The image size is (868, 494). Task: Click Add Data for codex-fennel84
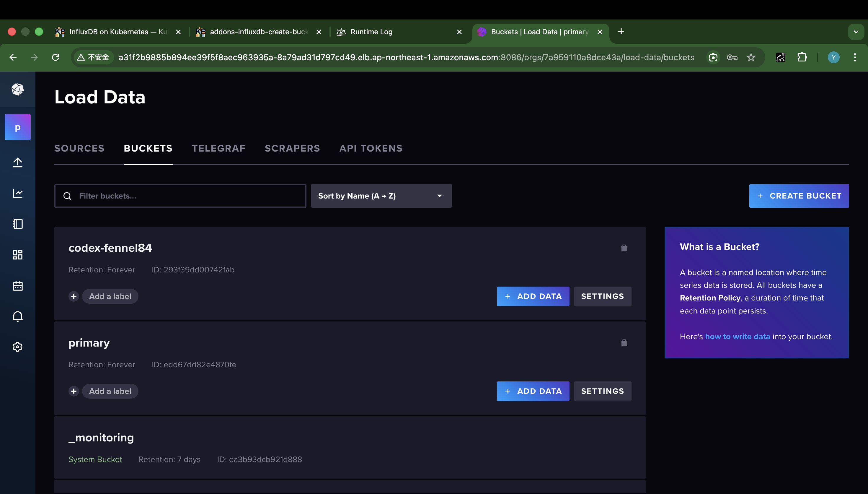click(533, 296)
